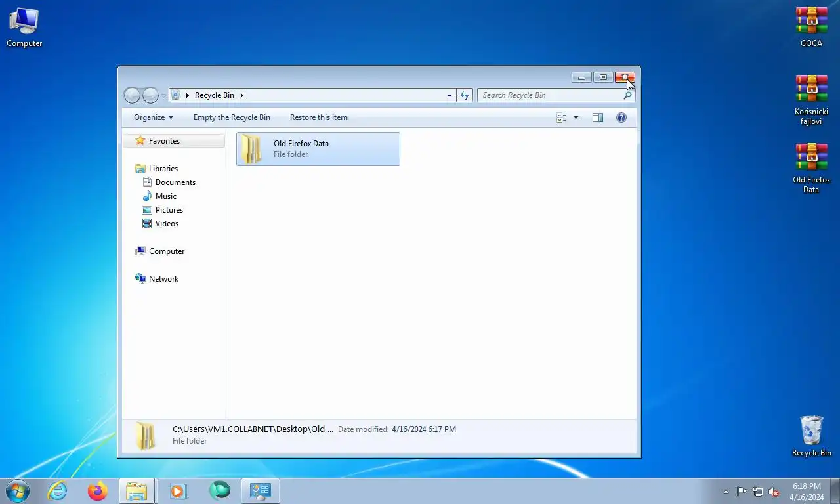Open the Windows Start menu
The width and height of the screenshot is (840, 504).
point(17,491)
